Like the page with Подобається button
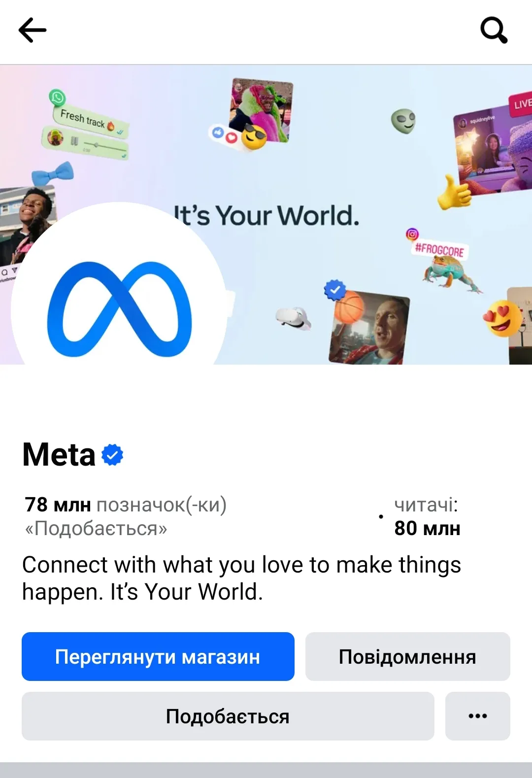 pyautogui.click(x=228, y=716)
